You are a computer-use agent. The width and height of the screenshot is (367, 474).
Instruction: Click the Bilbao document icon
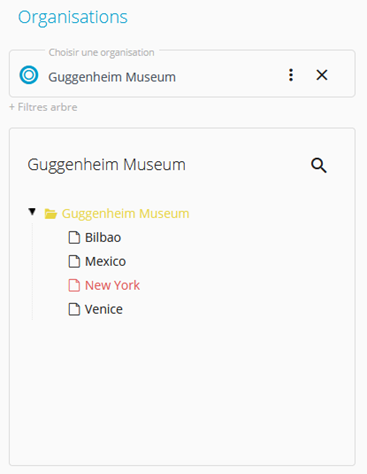point(74,238)
